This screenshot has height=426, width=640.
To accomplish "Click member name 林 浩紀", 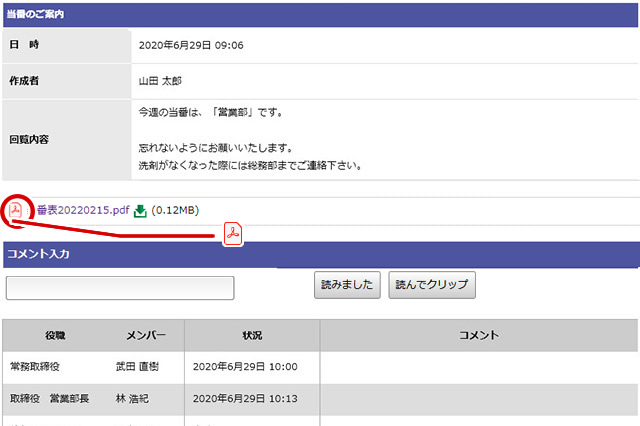I will (132, 399).
